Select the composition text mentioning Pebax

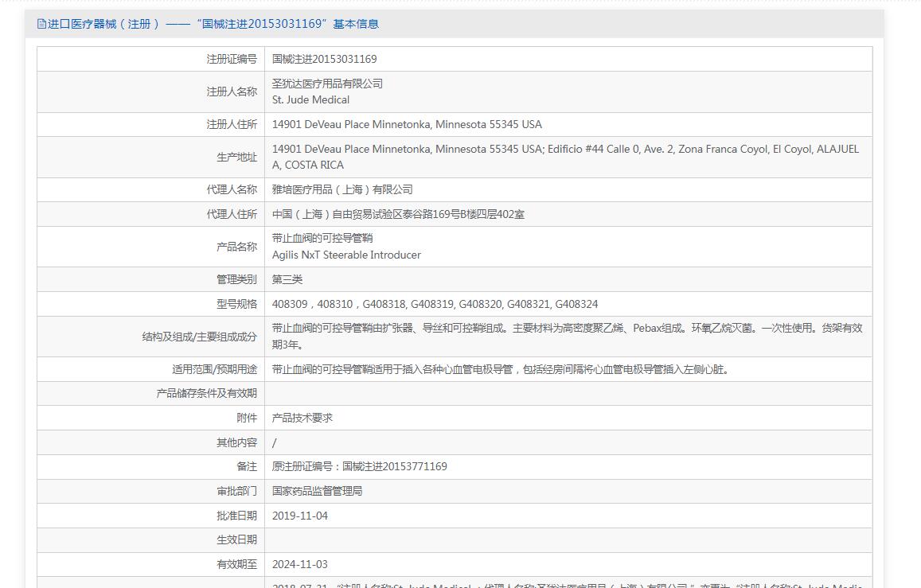[567, 337]
